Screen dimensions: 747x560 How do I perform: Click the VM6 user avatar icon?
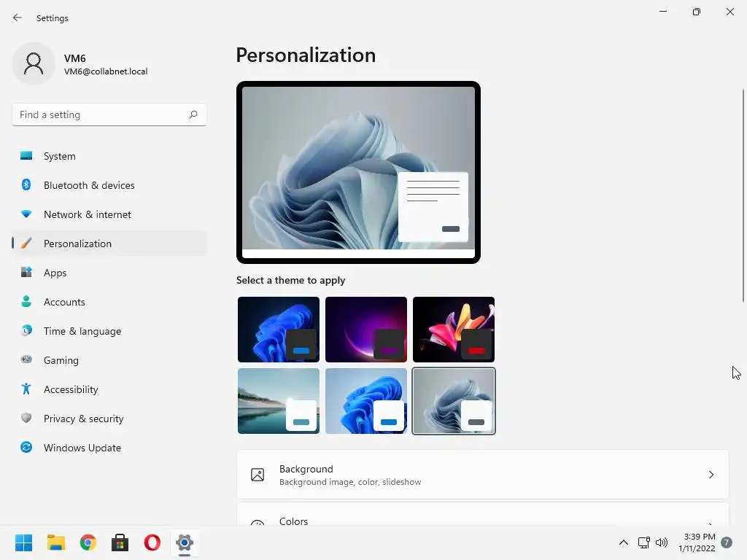[34, 63]
